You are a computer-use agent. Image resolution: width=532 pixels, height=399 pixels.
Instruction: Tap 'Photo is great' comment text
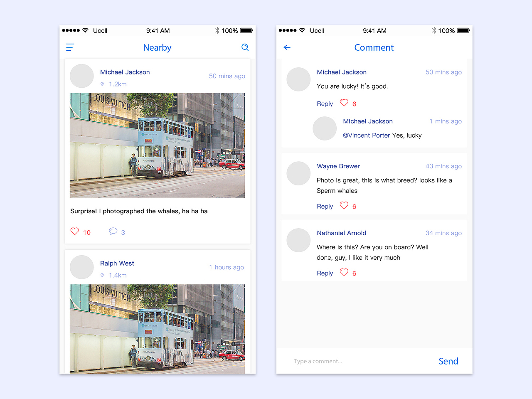(384, 185)
